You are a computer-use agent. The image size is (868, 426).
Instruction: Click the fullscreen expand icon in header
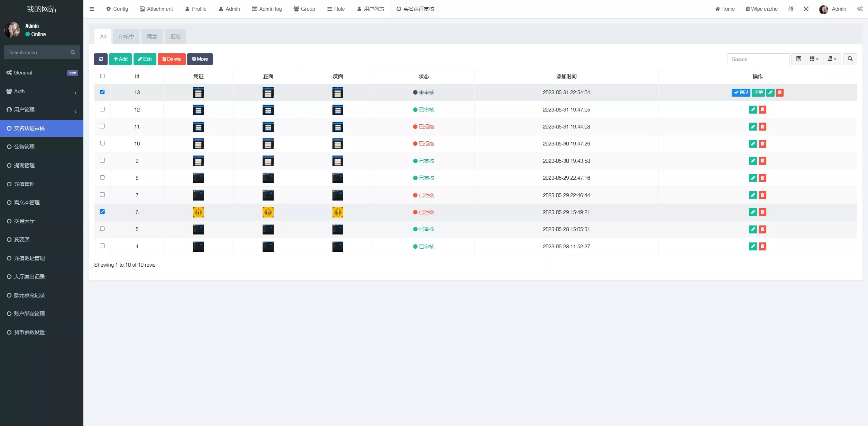(806, 9)
